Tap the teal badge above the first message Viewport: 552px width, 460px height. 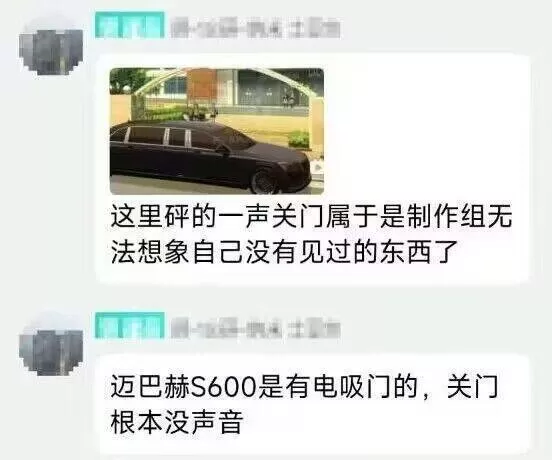click(130, 25)
